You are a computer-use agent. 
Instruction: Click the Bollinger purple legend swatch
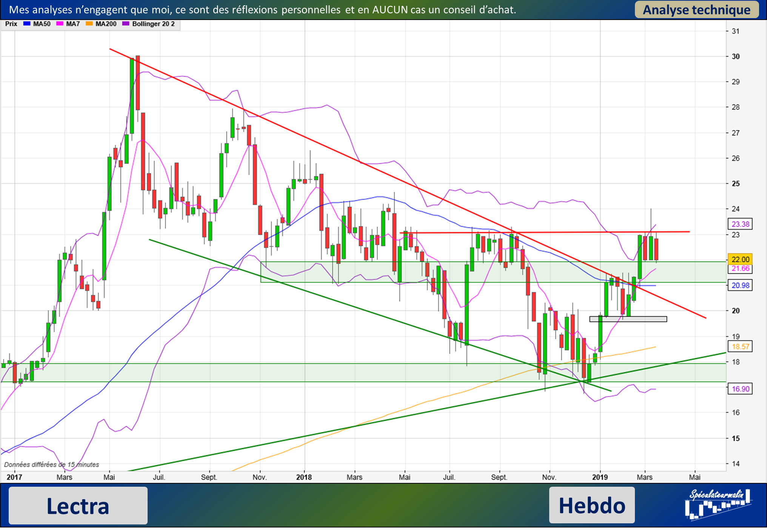(126, 24)
